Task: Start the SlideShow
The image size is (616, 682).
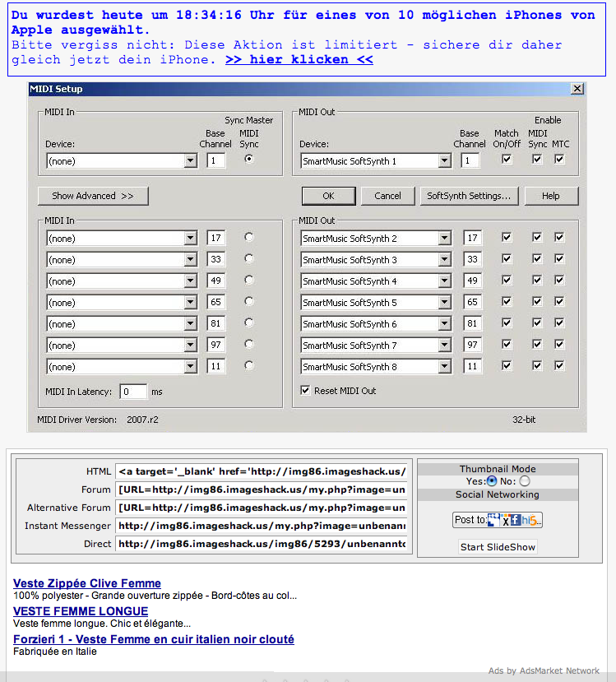Action: coord(498,547)
